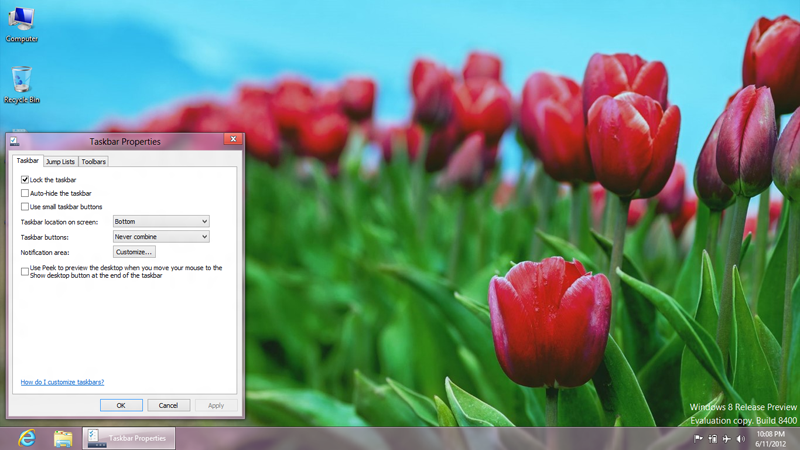800x450 pixels.
Task: Open the Taskbar buttons dropdown
Action: tap(161, 237)
